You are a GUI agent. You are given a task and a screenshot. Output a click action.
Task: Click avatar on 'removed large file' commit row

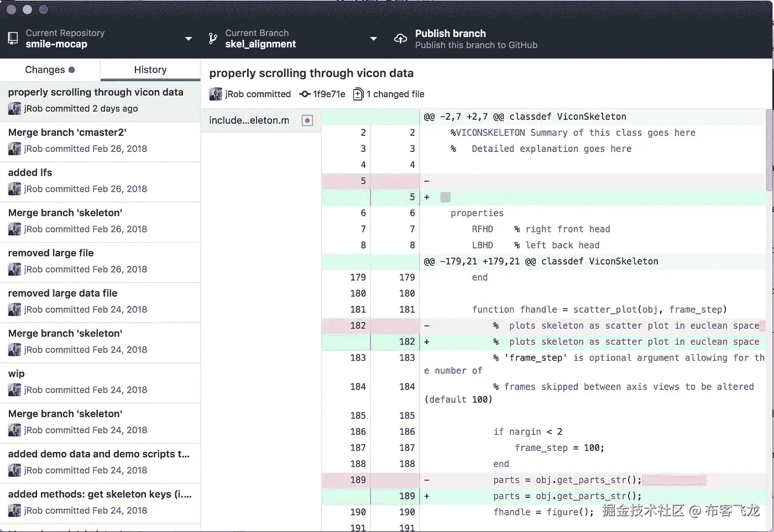(14, 270)
